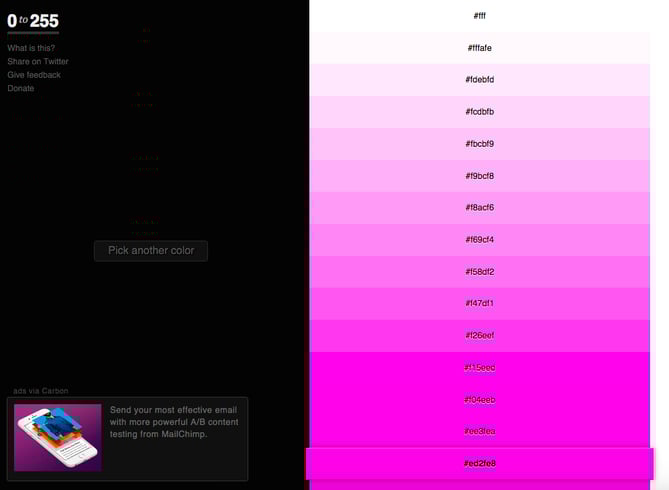Image resolution: width=669 pixels, height=490 pixels.
Task: Click the Donate link
Action: [x=21, y=89]
